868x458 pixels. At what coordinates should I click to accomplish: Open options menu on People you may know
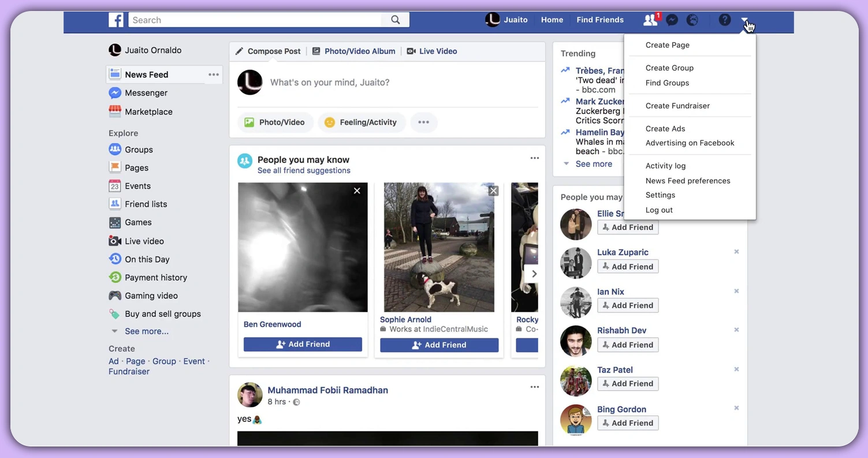534,157
